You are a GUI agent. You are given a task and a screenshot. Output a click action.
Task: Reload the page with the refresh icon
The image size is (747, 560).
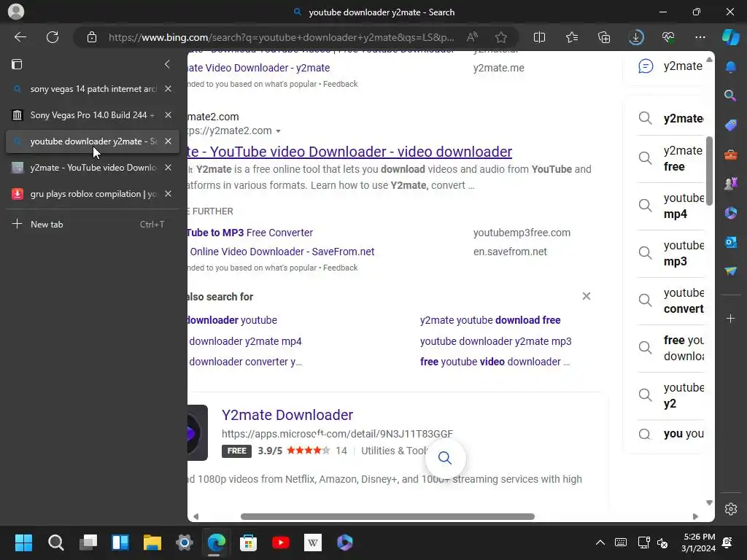53,37
